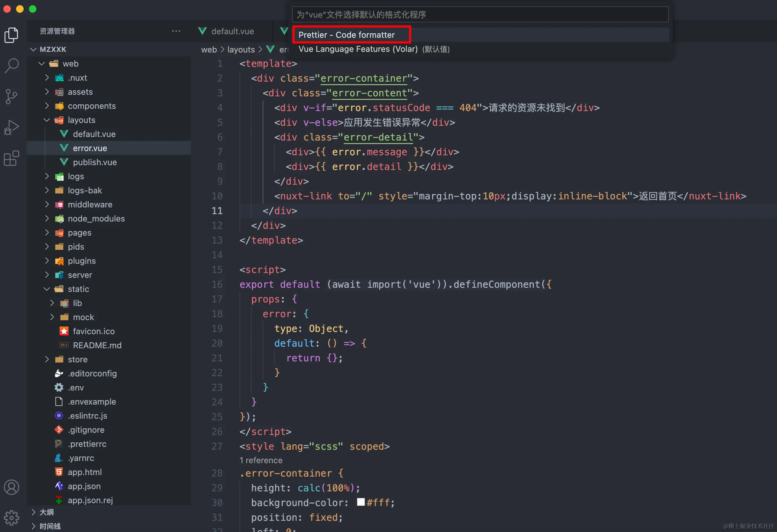Expand the components folder

tap(47, 106)
